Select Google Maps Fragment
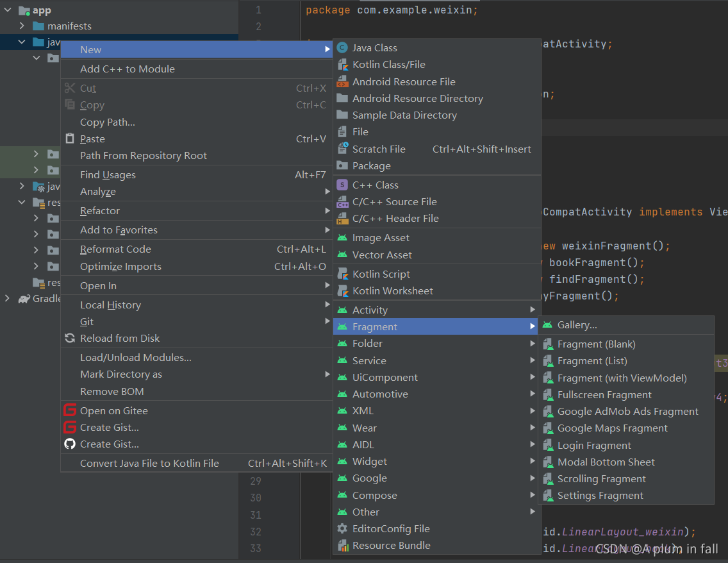Screen dimensions: 728x563 point(626,428)
